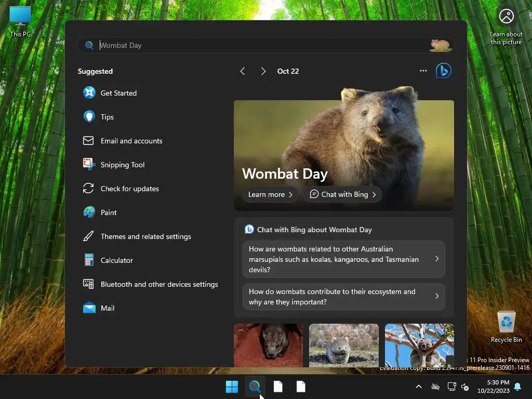Go to next day arrow
The width and height of the screenshot is (532, 399).
[263, 71]
